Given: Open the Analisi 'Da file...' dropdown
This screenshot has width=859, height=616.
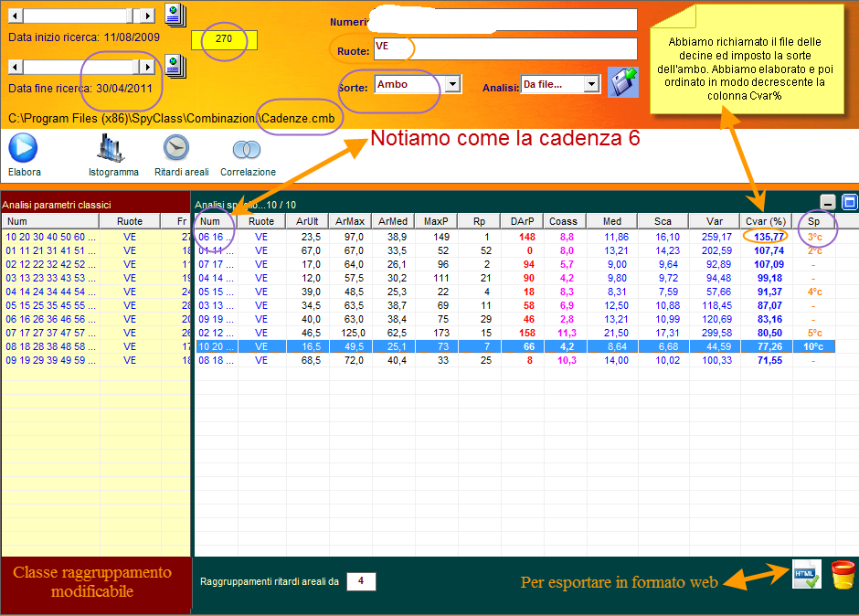Looking at the screenshot, I should click(591, 85).
